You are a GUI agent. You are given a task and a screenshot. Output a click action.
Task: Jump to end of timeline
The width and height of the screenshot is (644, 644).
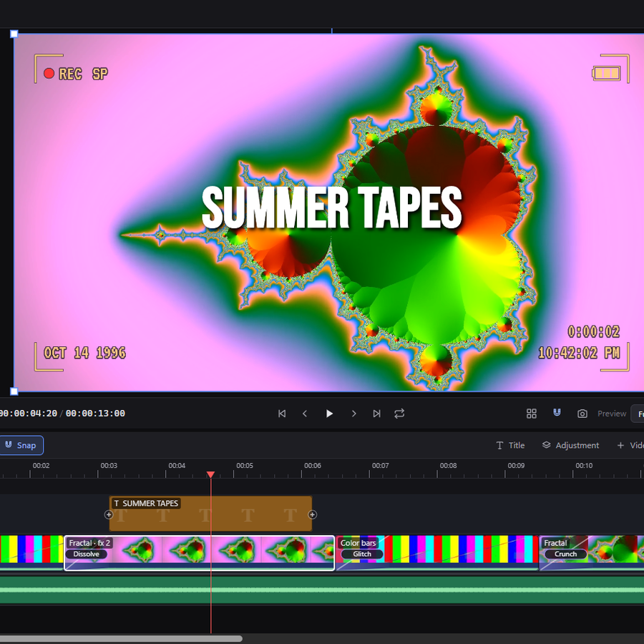point(376,414)
